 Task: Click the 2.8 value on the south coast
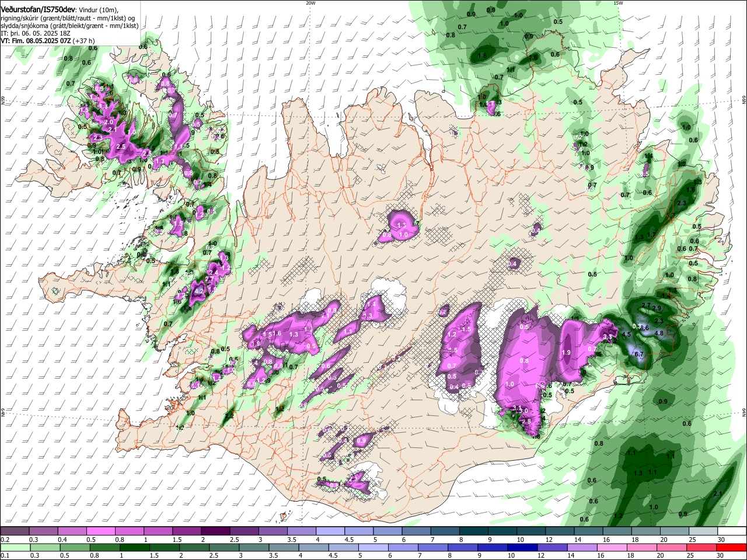(527, 421)
